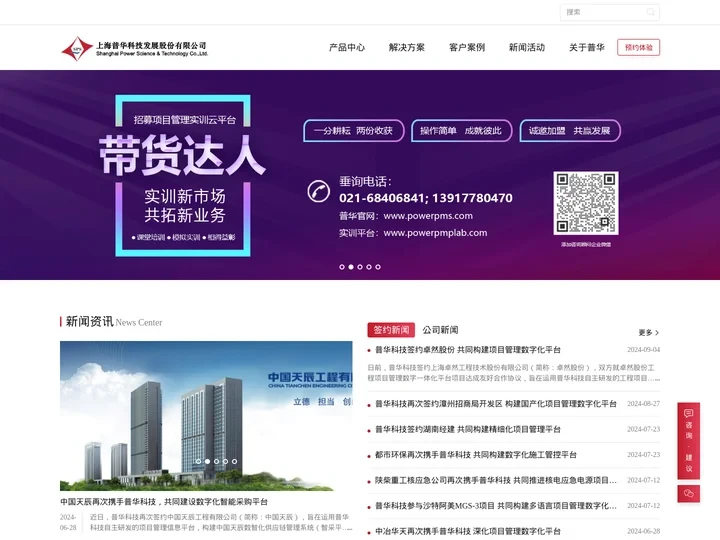Click the phone icon in banner
720x540 pixels.
pyautogui.click(x=318, y=191)
